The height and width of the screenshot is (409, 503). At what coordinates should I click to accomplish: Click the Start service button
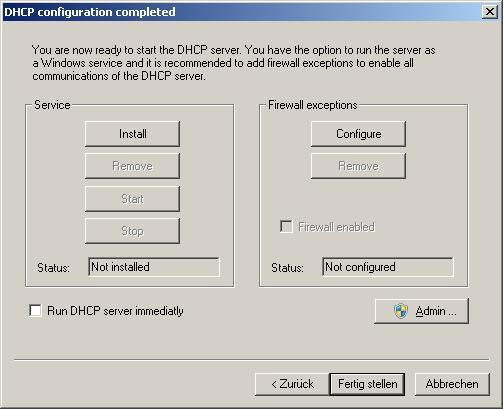[x=132, y=199]
